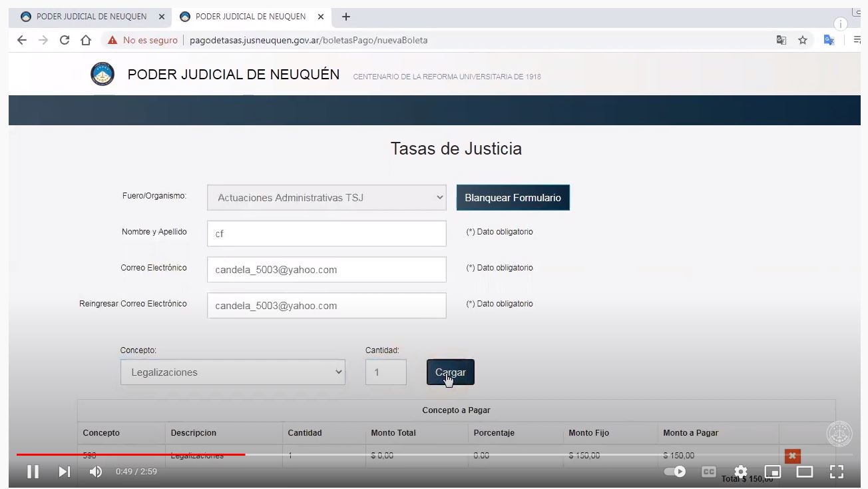Mute the video volume speaker icon
This screenshot has width=868, height=489.
[x=96, y=472]
